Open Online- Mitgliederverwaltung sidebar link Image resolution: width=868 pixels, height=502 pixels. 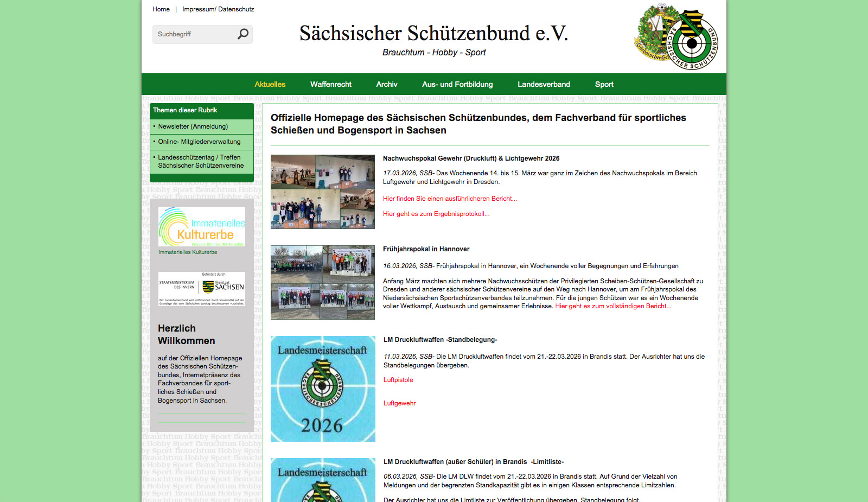coord(199,142)
